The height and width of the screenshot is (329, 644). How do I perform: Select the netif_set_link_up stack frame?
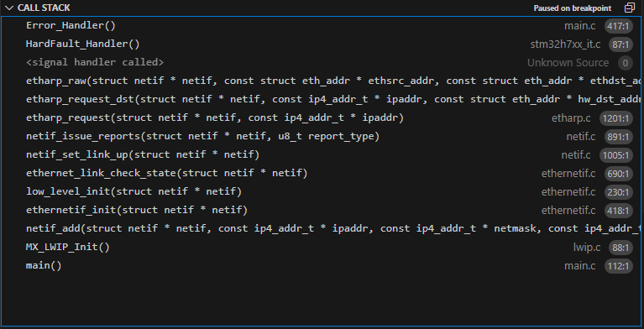322,154
